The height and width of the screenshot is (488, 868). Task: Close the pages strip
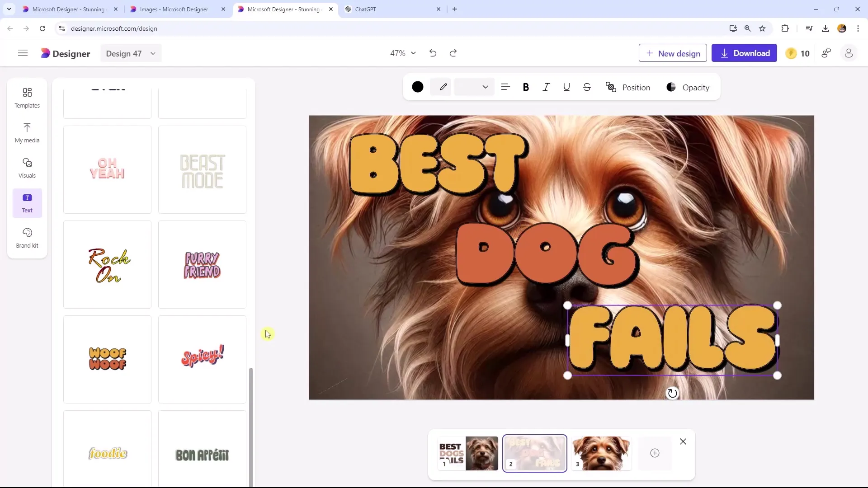pyautogui.click(x=683, y=441)
